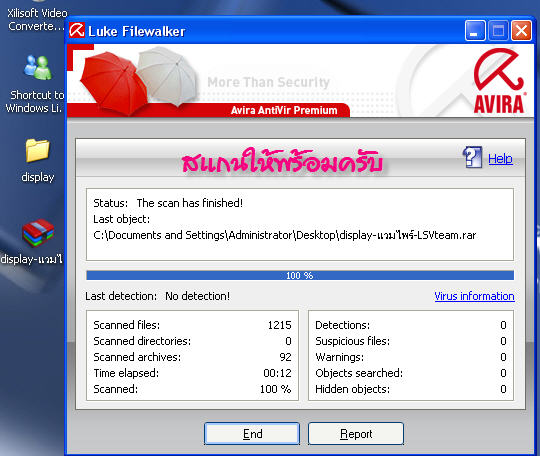This screenshot has height=456, width=540.
Task: Select the Shortcut to Windows Live desktop icon
Action: click(x=35, y=84)
